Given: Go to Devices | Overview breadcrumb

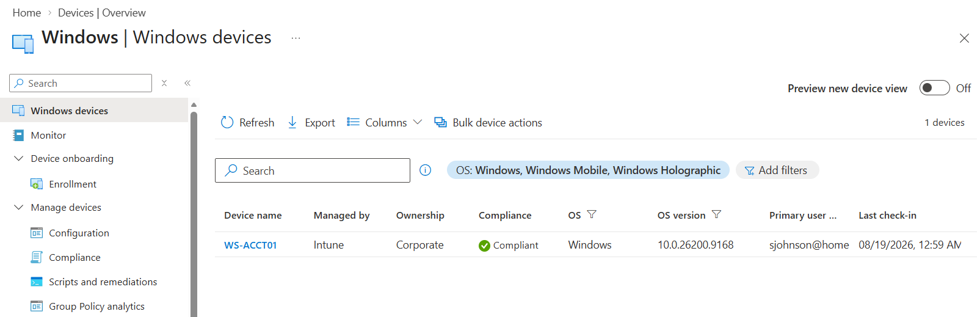Looking at the screenshot, I should tap(102, 13).
